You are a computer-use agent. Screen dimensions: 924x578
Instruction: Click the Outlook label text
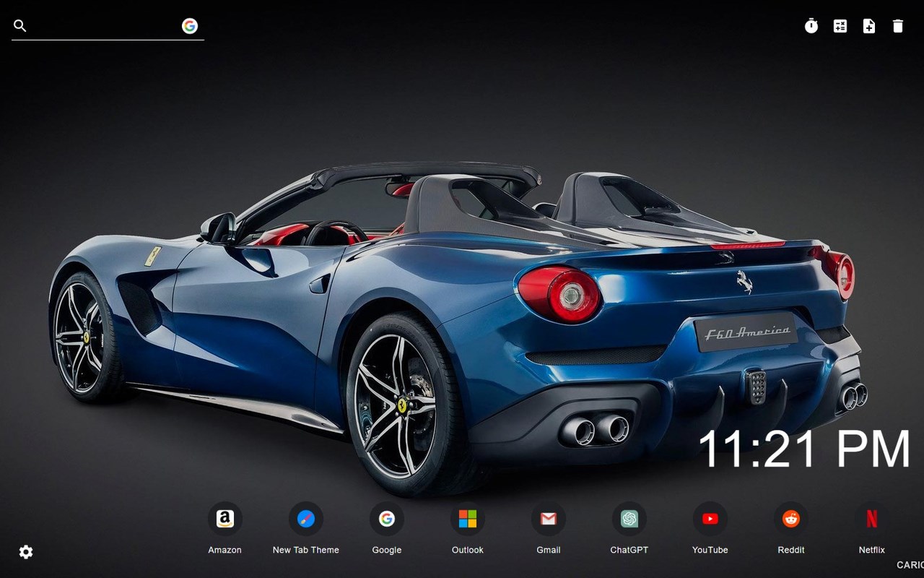(468, 550)
